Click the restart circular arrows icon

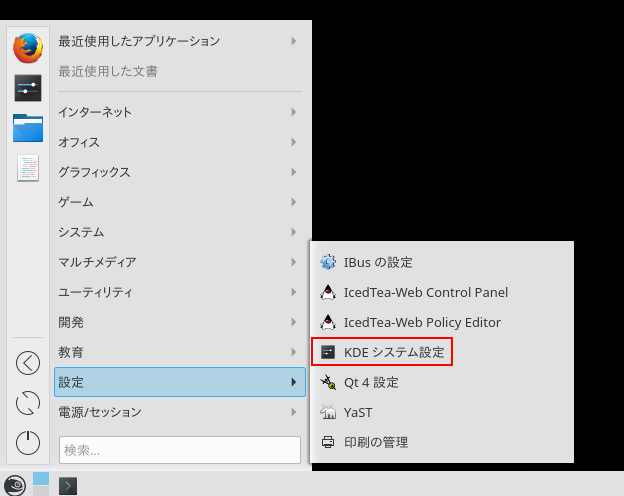pos(28,403)
